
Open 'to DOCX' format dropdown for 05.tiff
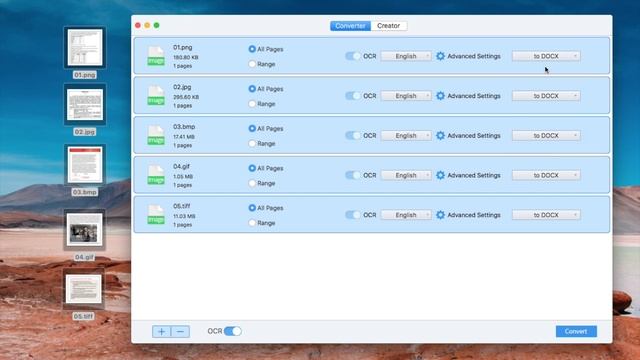(x=546, y=214)
